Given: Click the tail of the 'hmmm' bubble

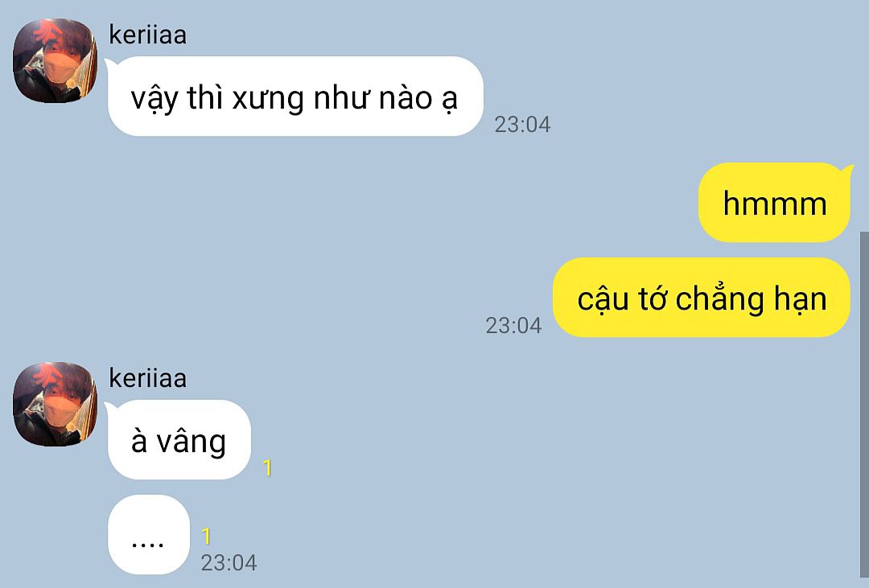Looking at the screenshot, I should (x=846, y=168).
